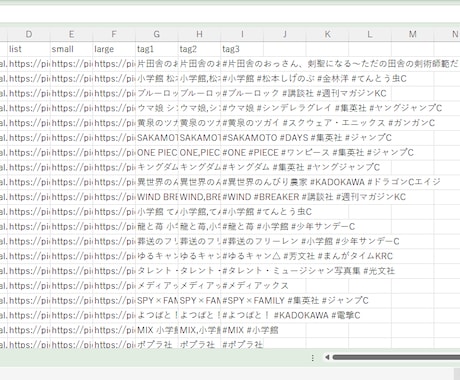The image size is (460, 380).
Task: Select tag1 cell 'よつばと！'
Action: [x=157, y=315]
